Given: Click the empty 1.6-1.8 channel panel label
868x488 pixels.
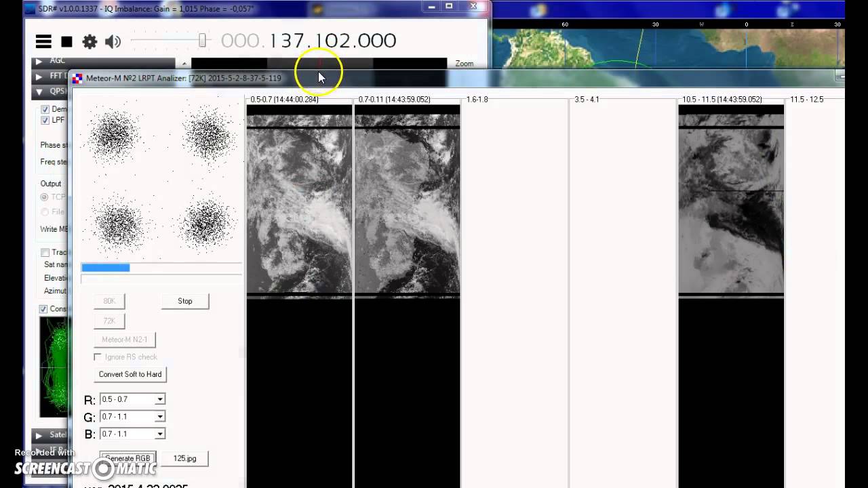Looking at the screenshot, I should (477, 100).
